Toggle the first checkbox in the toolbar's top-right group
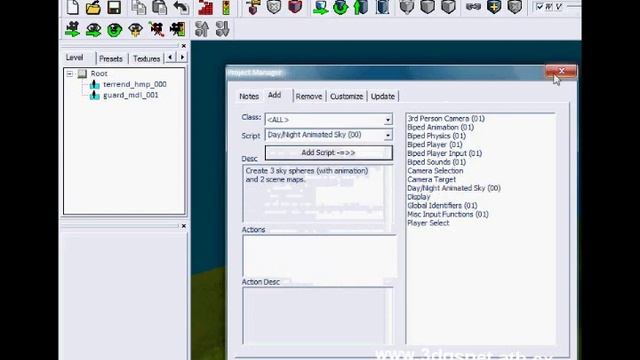Viewport: 640px width, 360px height. click(x=540, y=7)
